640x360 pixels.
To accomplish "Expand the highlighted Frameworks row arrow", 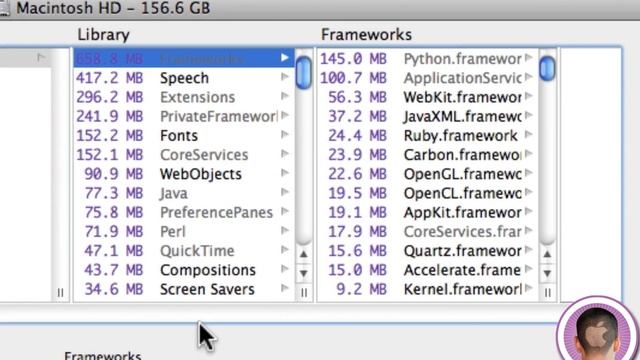I will (x=285, y=58).
